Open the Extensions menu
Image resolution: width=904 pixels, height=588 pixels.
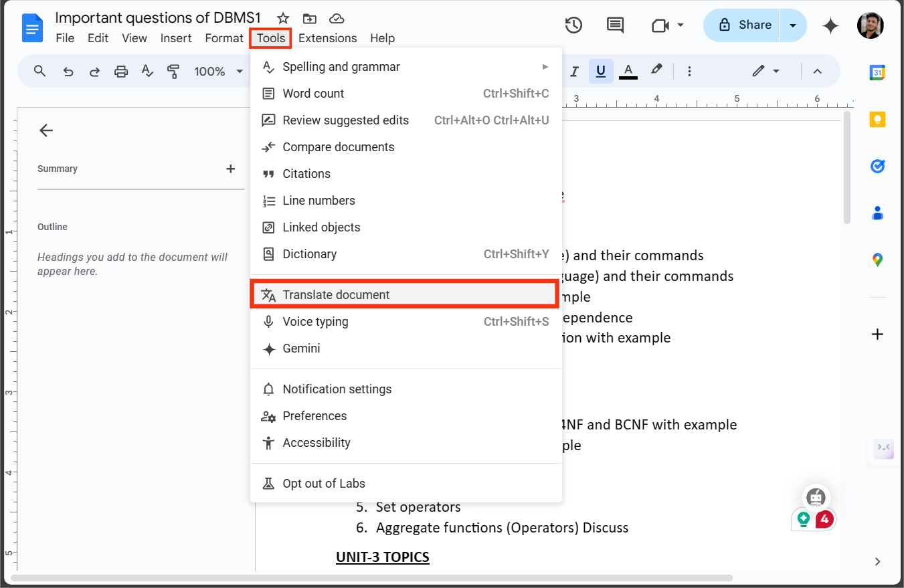[328, 38]
